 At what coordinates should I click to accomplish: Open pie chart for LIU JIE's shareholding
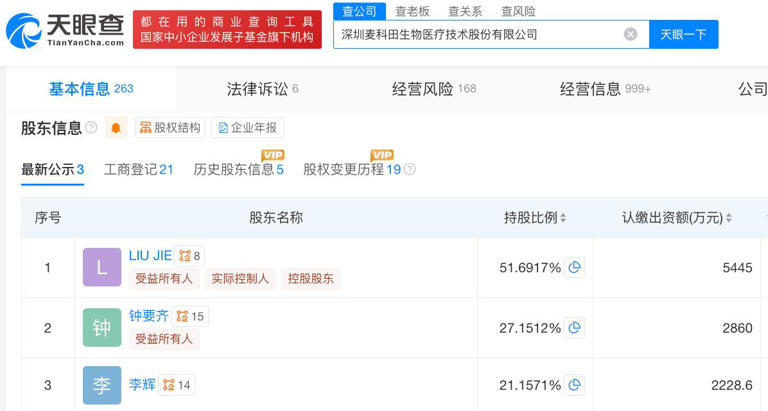coord(574,268)
